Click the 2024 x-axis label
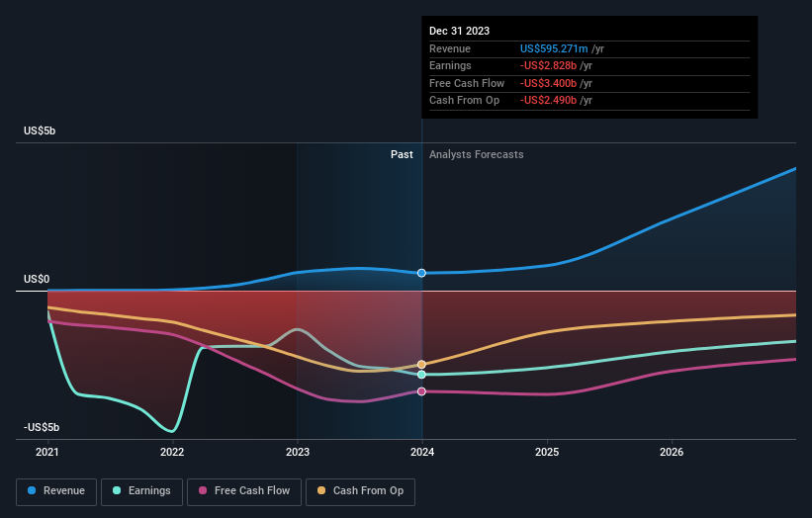This screenshot has width=812, height=518. coord(422,452)
